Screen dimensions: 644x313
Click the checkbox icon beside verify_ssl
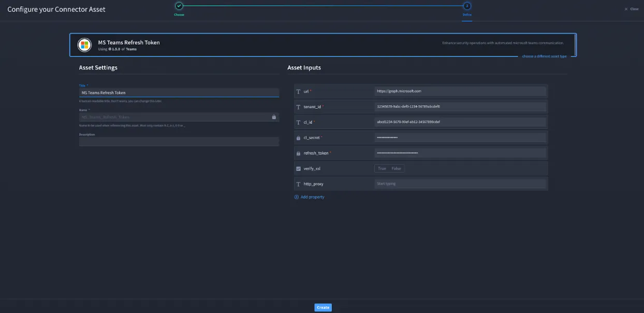[x=298, y=168]
